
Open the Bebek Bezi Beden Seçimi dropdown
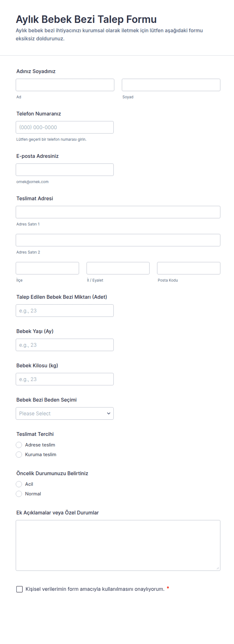(x=65, y=413)
